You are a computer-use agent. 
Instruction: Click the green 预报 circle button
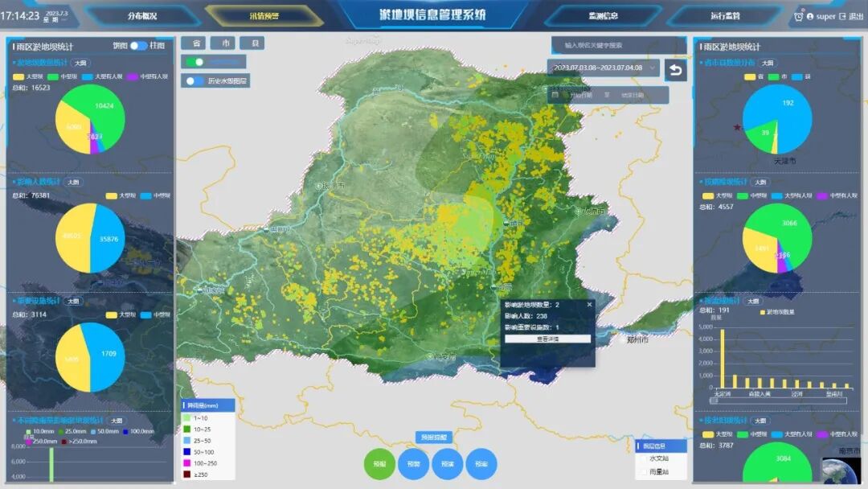click(379, 463)
